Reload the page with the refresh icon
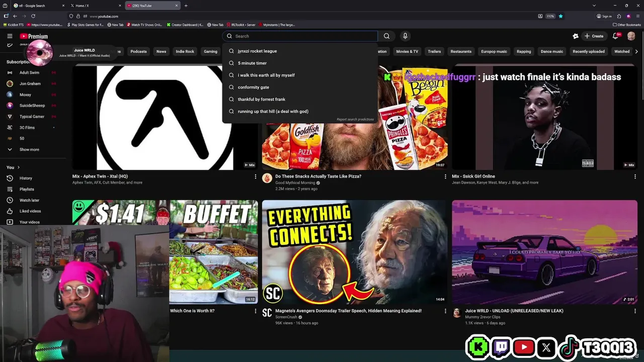The image size is (644, 362). coord(33,16)
